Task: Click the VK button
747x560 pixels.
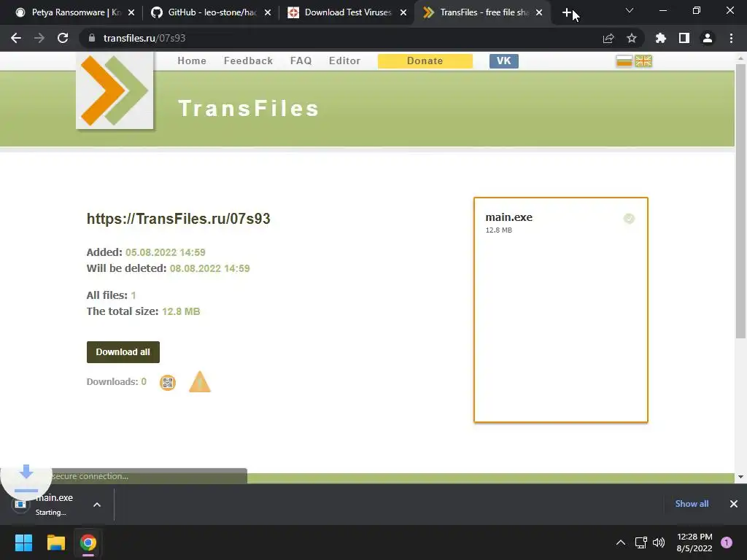Action: [x=503, y=61]
